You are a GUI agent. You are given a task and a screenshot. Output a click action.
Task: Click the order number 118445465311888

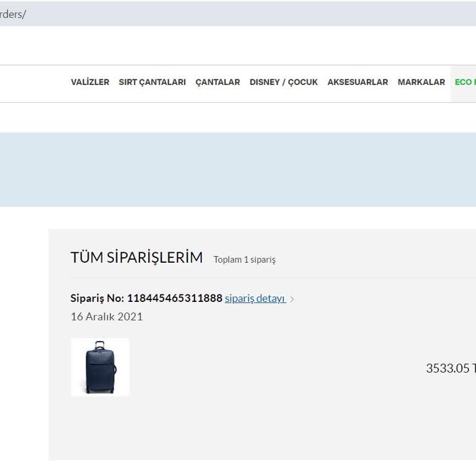175,298
